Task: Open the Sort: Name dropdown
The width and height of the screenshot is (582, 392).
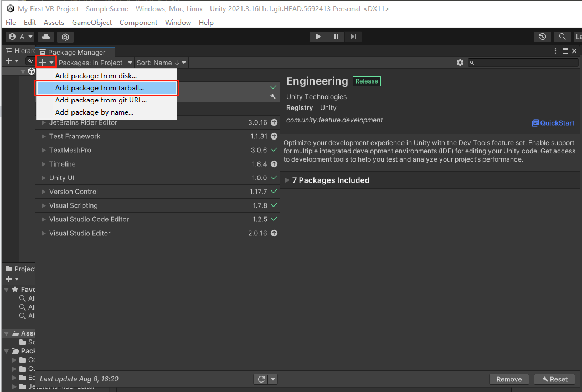Action: [161, 63]
